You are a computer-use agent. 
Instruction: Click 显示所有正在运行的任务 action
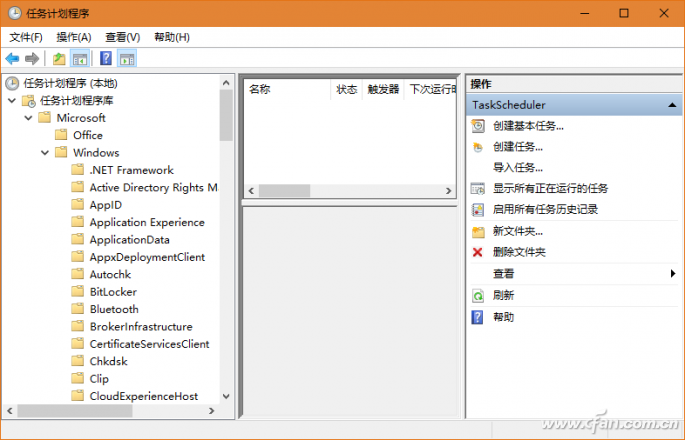pyautogui.click(x=550, y=189)
